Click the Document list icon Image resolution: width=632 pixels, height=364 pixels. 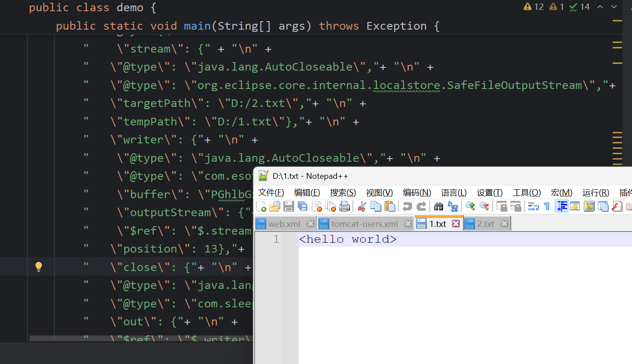(603, 206)
